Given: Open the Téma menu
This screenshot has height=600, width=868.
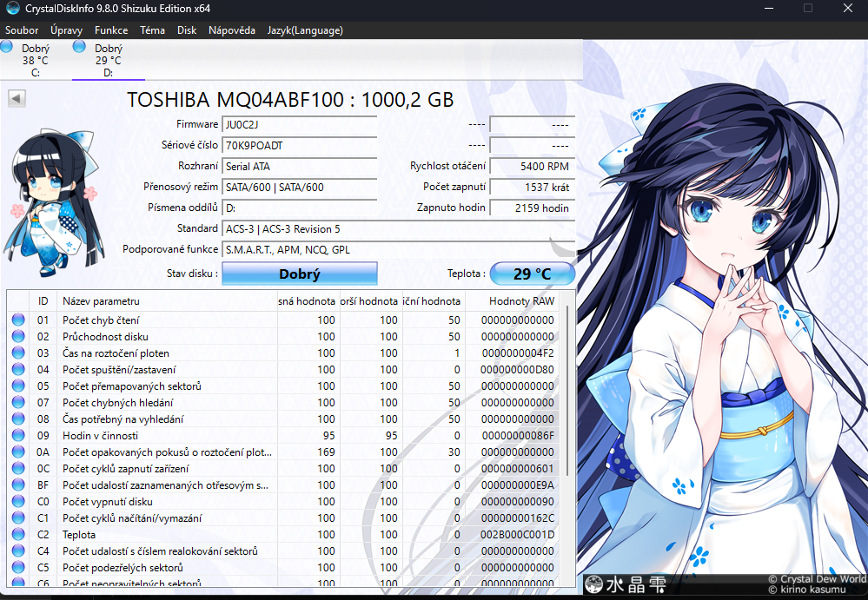Looking at the screenshot, I should coord(152,30).
